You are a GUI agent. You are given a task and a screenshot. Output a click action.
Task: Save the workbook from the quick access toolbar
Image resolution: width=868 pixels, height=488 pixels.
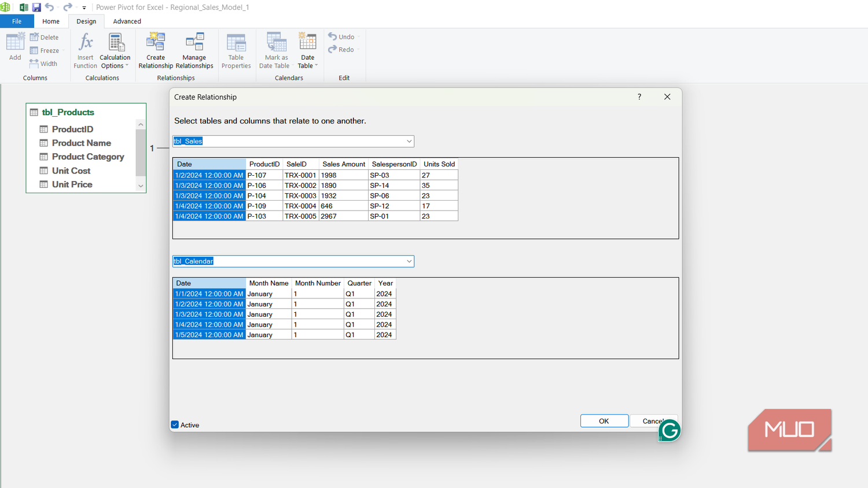[x=36, y=8]
